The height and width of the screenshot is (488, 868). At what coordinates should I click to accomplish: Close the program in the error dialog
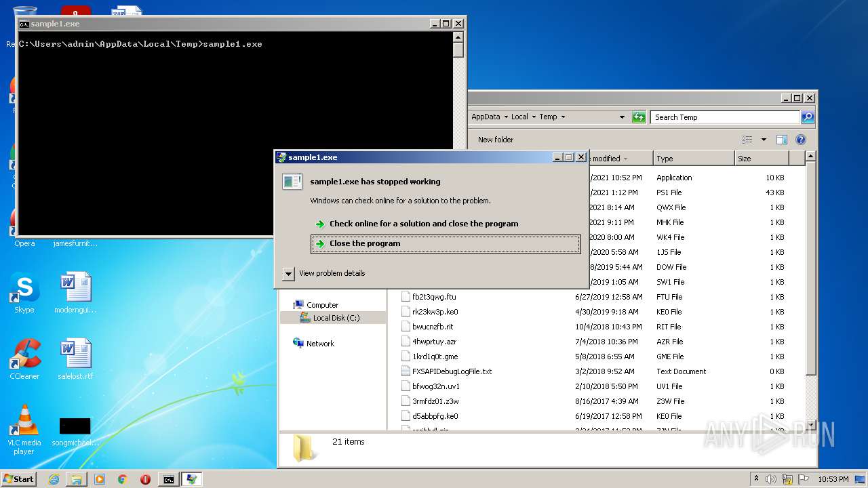[446, 244]
